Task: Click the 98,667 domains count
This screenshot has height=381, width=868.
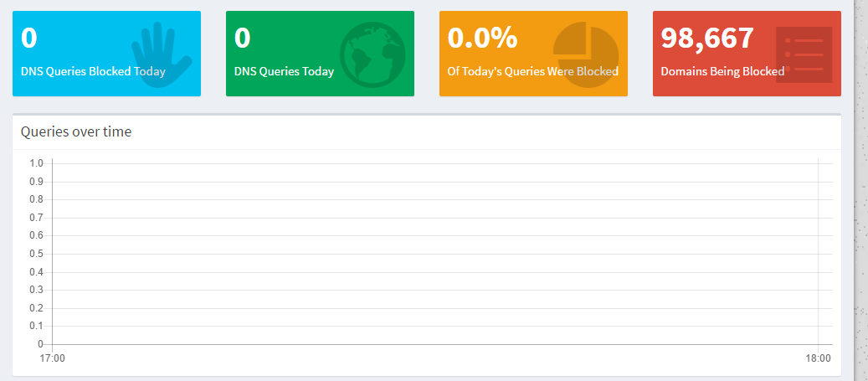Action: pyautogui.click(x=707, y=38)
